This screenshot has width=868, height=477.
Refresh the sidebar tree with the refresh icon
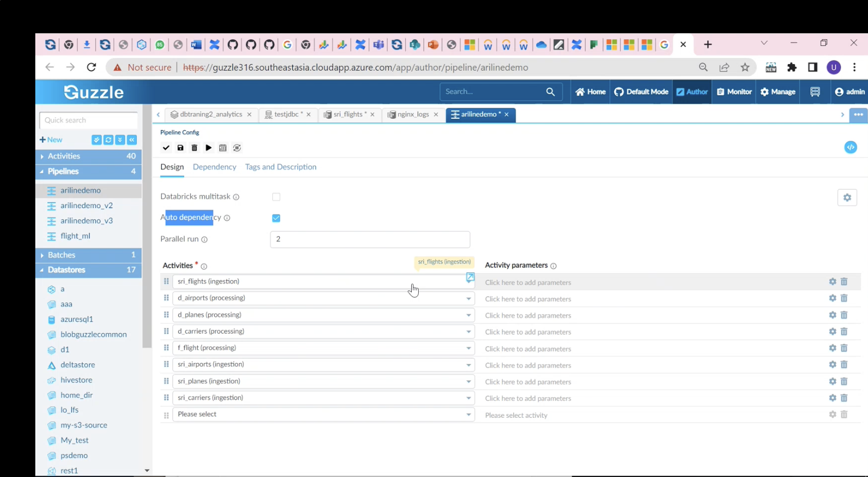[x=108, y=140]
